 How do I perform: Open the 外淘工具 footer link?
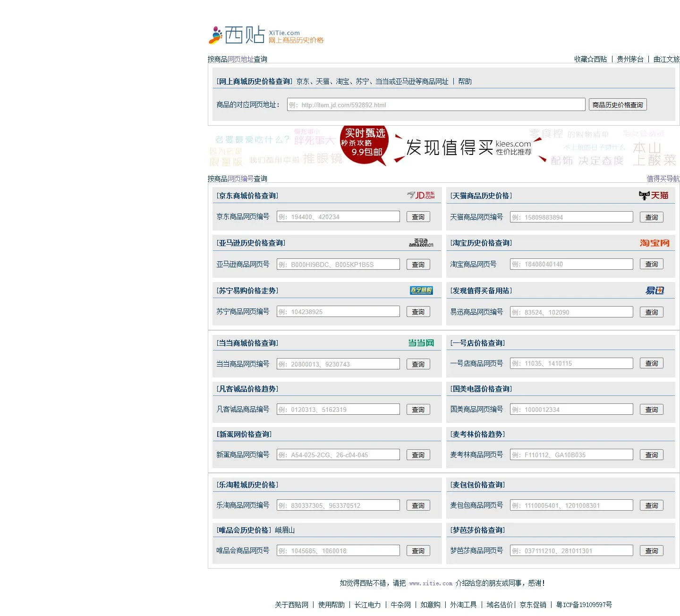coord(463,605)
